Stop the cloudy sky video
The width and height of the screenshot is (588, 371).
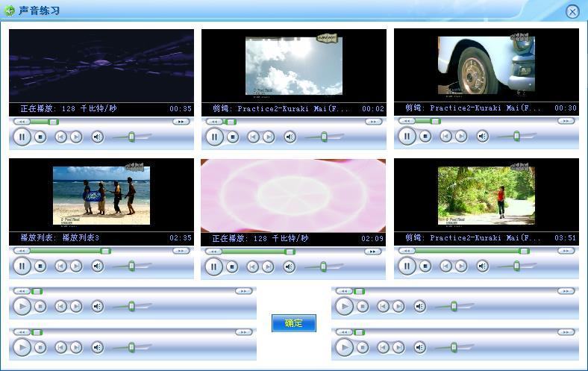point(233,137)
